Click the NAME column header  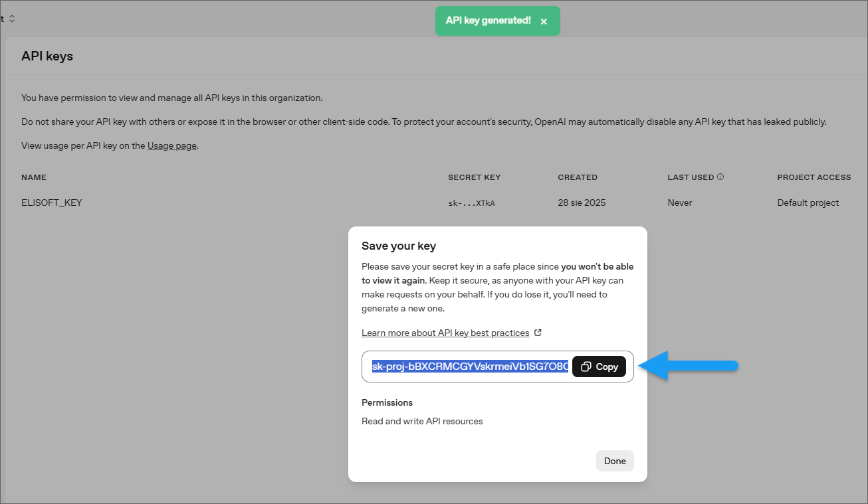pyautogui.click(x=34, y=177)
